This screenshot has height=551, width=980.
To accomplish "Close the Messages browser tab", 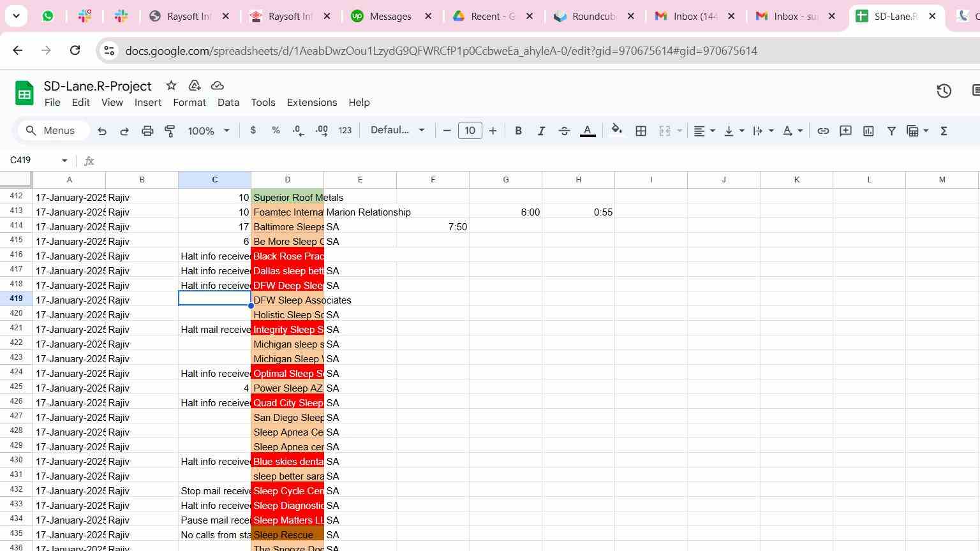I will click(x=428, y=16).
